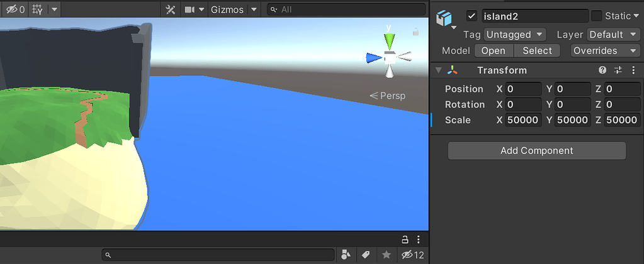Screen dimensions: 644x264
Task: Click the Scale Y field showing 50000
Action: tap(572, 120)
